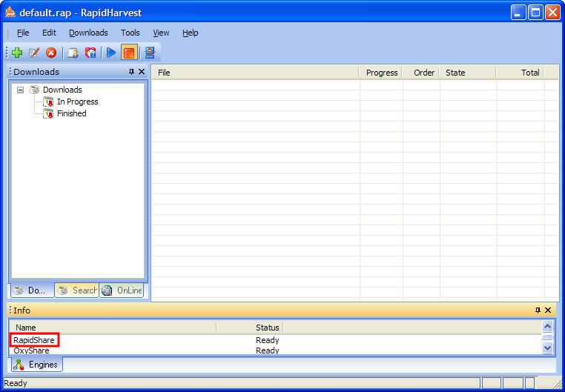
Task: Switch to the OnLine tab
Action: pos(122,290)
